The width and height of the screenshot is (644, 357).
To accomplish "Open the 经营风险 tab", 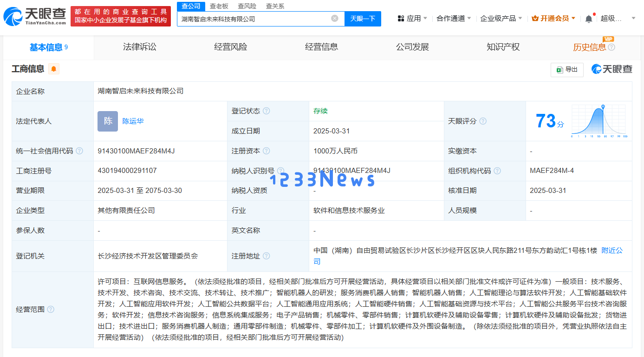I will point(231,47).
